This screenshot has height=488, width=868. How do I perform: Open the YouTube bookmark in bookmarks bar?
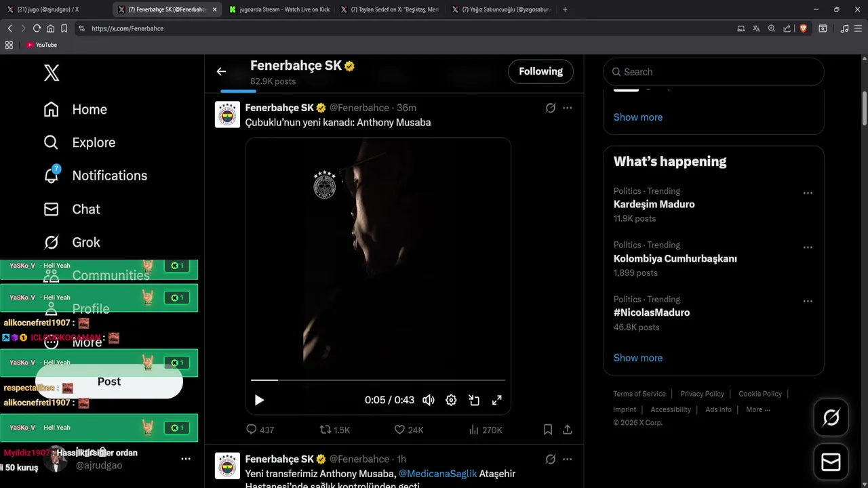42,45
